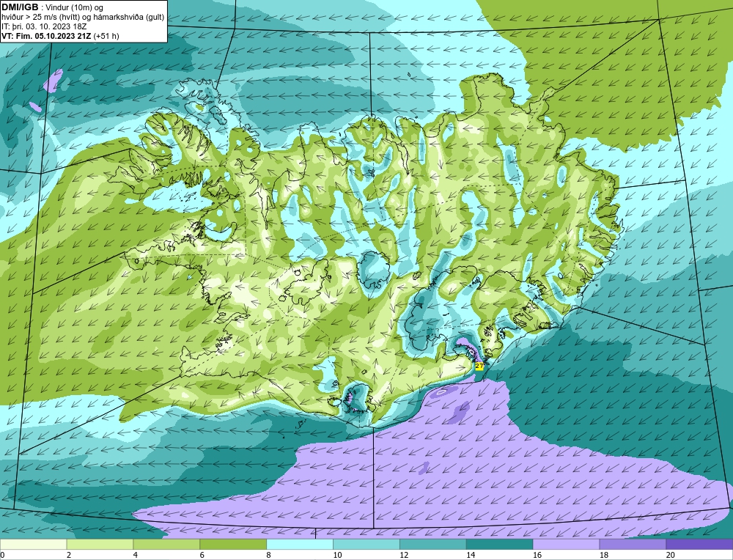Click the 'VT: Fim. 05.10.2023 21Z' valid time
Image resolution: width=733 pixels, height=560 pixels.
46,36
